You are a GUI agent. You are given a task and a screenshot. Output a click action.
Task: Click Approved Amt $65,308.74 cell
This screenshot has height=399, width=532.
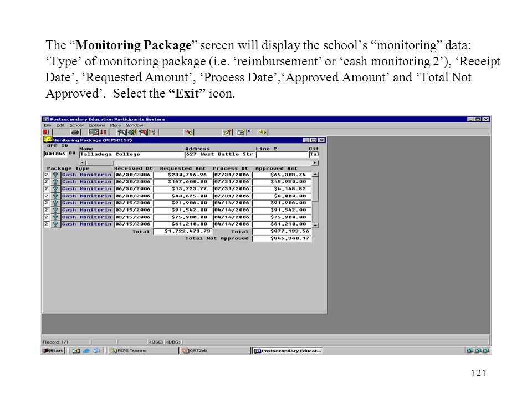282,175
